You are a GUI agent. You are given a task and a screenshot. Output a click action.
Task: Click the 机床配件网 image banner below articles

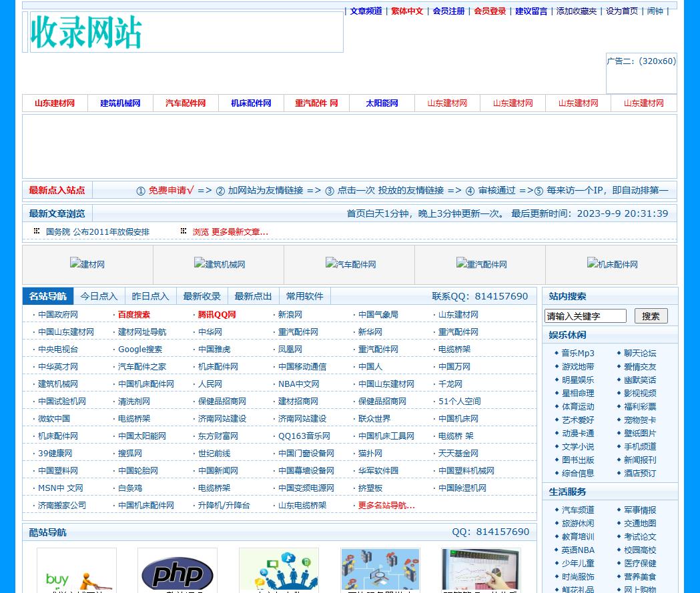[x=612, y=263]
